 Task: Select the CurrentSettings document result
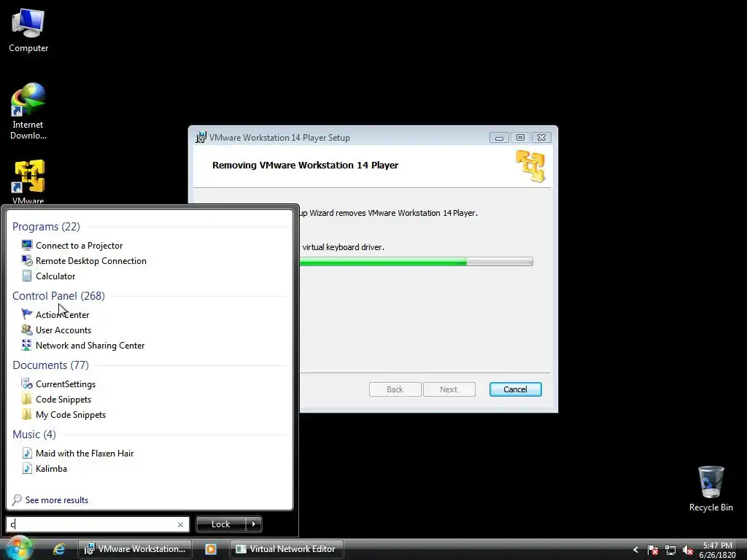point(66,384)
